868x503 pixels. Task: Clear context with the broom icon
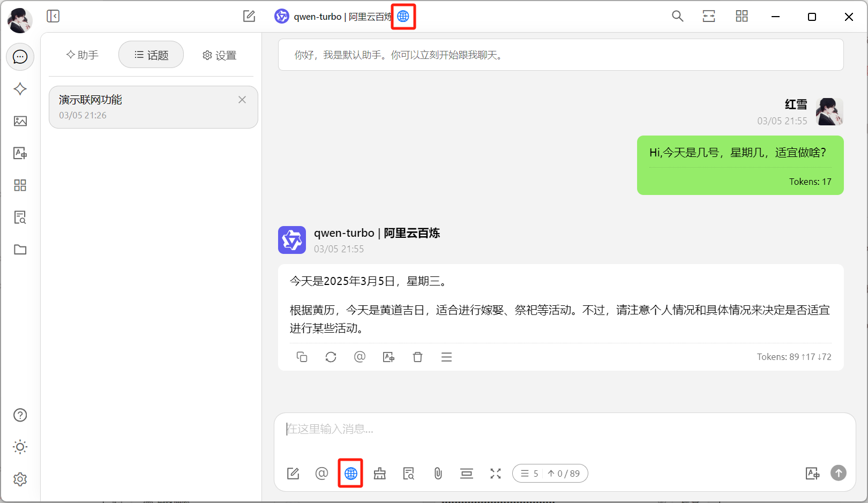click(380, 474)
